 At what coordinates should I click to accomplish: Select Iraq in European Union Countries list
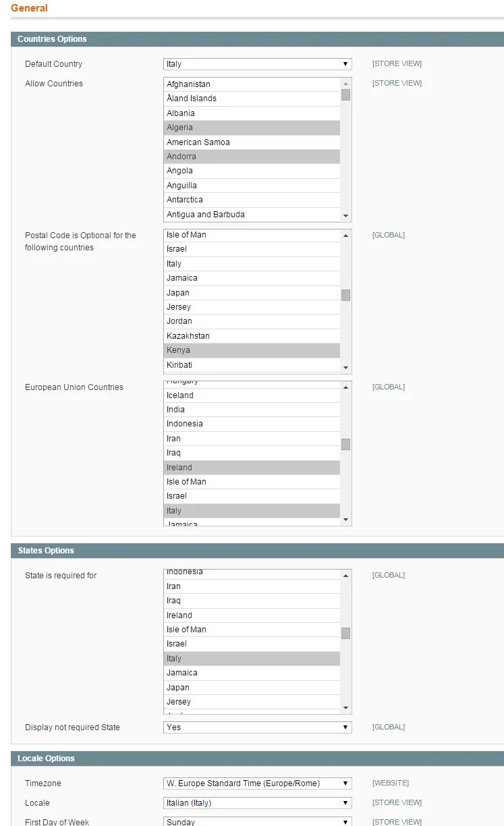pos(252,453)
